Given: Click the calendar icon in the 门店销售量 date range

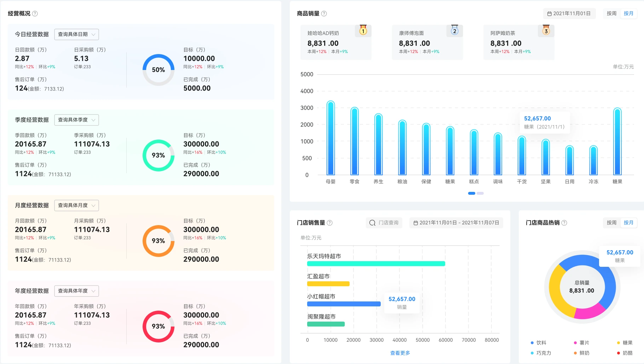Looking at the screenshot, I should tap(416, 223).
